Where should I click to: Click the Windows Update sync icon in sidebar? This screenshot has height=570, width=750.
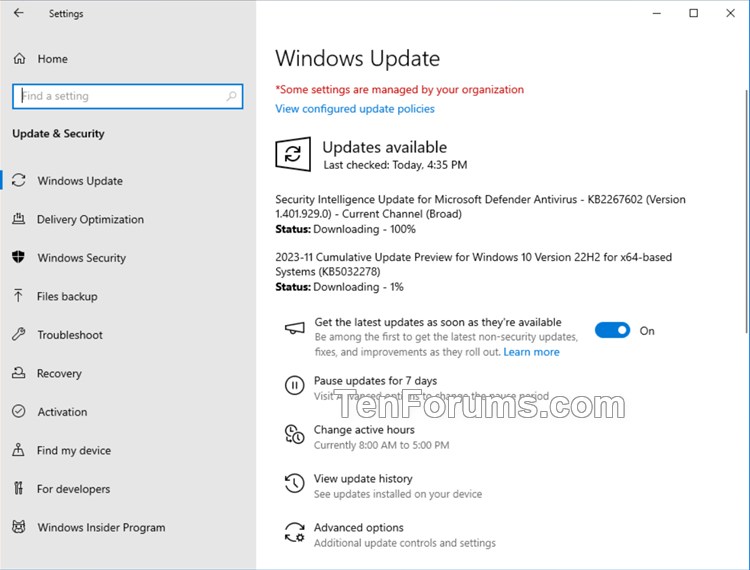point(19,180)
